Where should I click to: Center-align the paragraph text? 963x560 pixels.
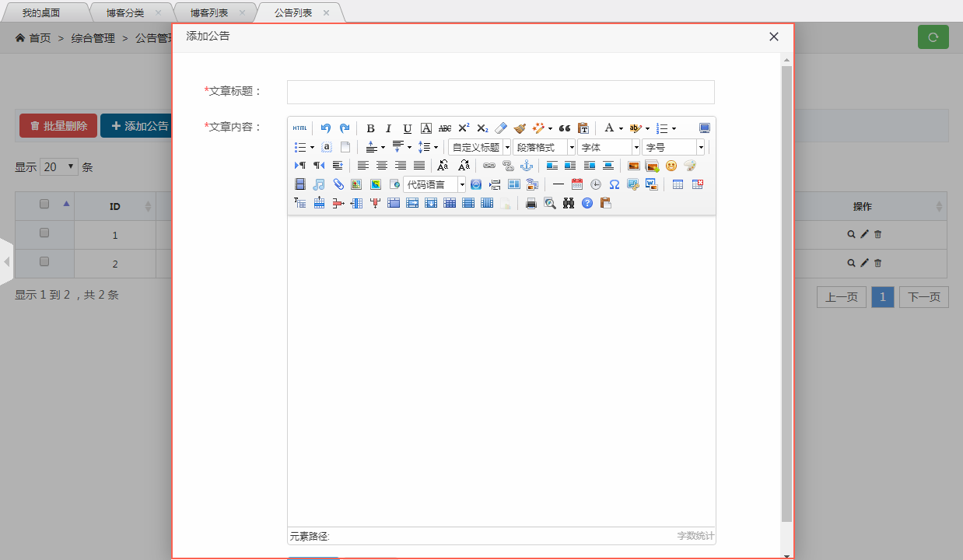pos(382,166)
